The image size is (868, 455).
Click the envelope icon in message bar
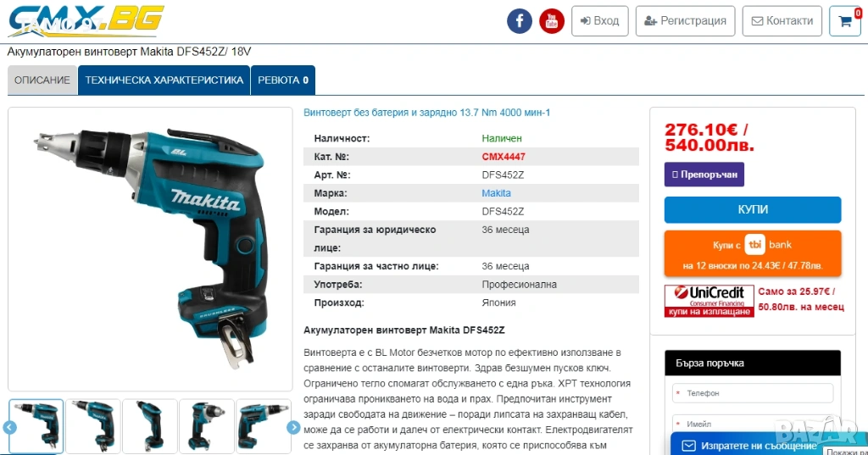688,446
